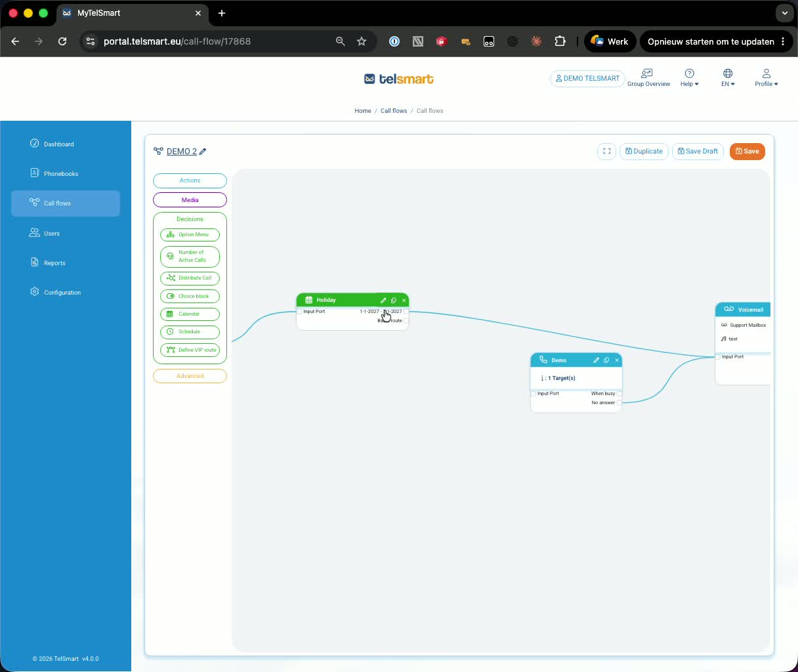Click the Demo No answer output port
798x672 pixels.
point(619,403)
